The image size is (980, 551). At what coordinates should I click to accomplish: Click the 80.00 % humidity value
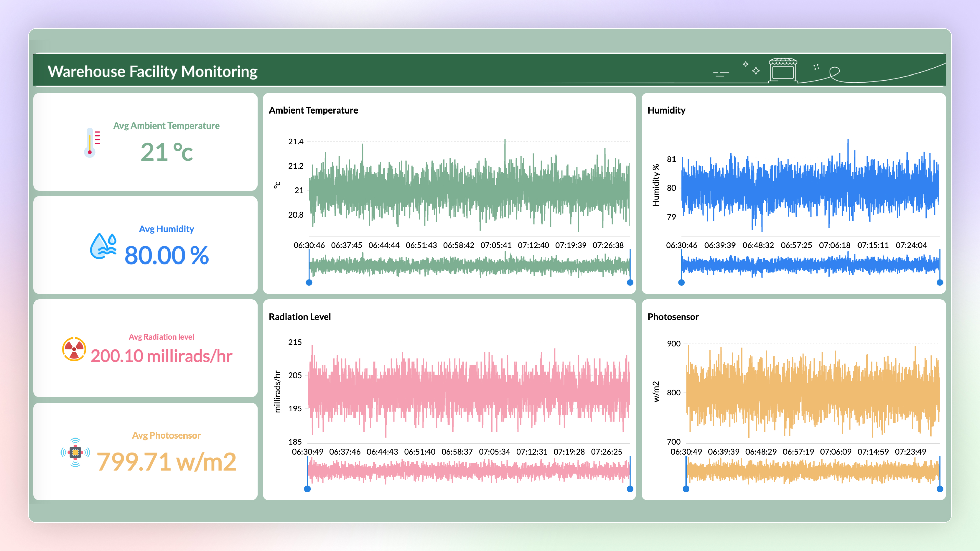[166, 255]
